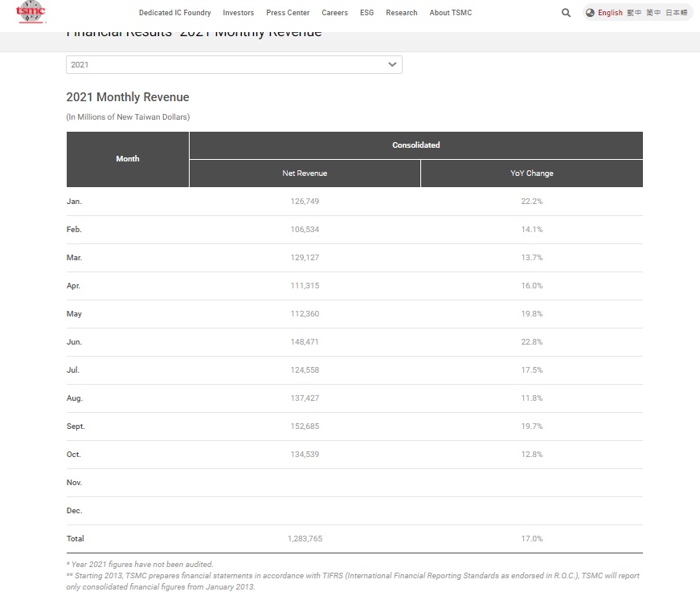Open the Investors menu

click(x=238, y=13)
